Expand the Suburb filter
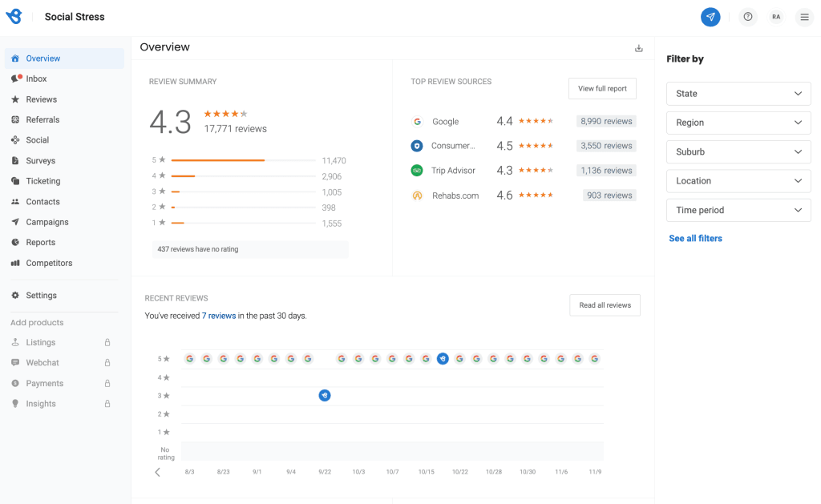This screenshot has width=821, height=504. pyautogui.click(x=738, y=151)
